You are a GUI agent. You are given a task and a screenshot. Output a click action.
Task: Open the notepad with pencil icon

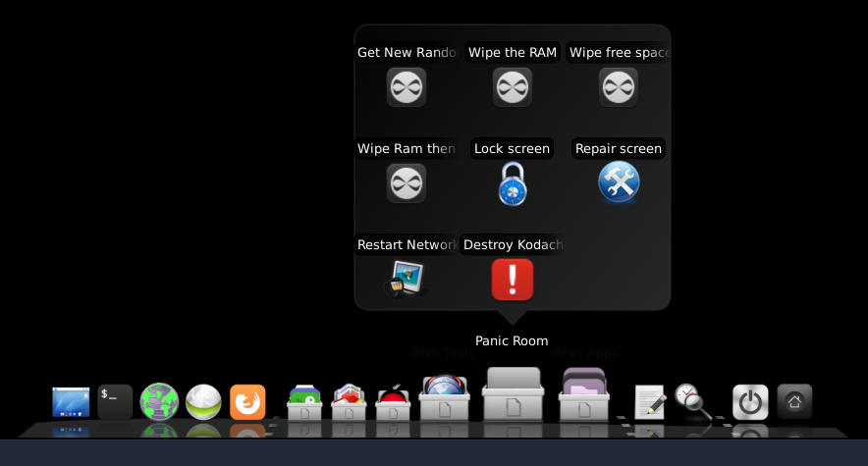[x=650, y=401]
